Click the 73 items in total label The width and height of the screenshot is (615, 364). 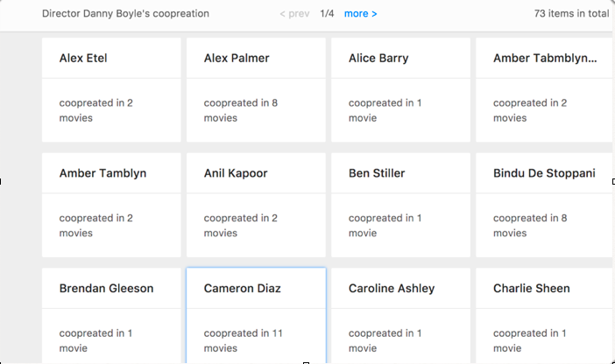[x=571, y=14]
